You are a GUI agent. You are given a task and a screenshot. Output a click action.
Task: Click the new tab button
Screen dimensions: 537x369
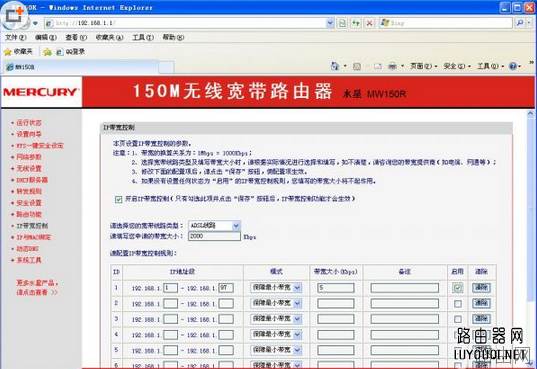[166, 67]
